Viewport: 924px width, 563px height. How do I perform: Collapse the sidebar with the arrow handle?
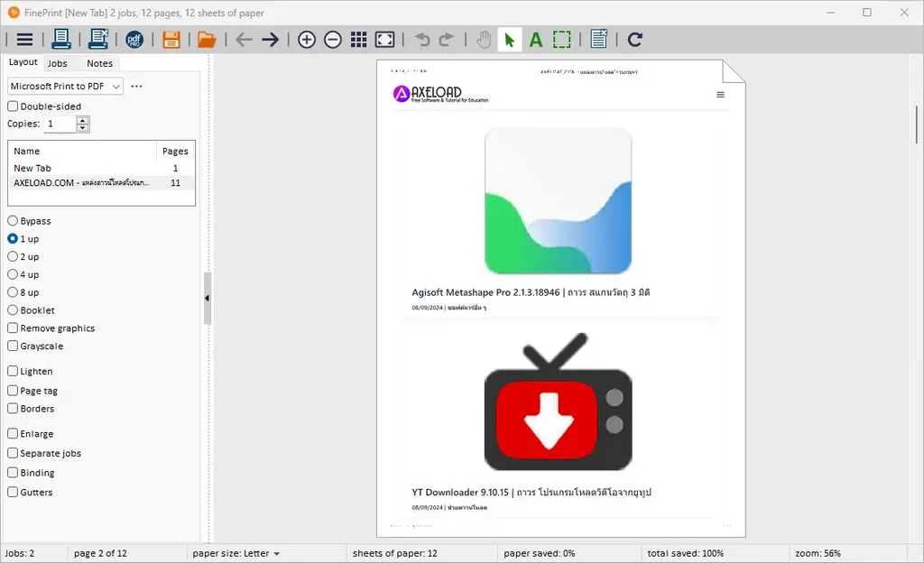click(x=207, y=298)
